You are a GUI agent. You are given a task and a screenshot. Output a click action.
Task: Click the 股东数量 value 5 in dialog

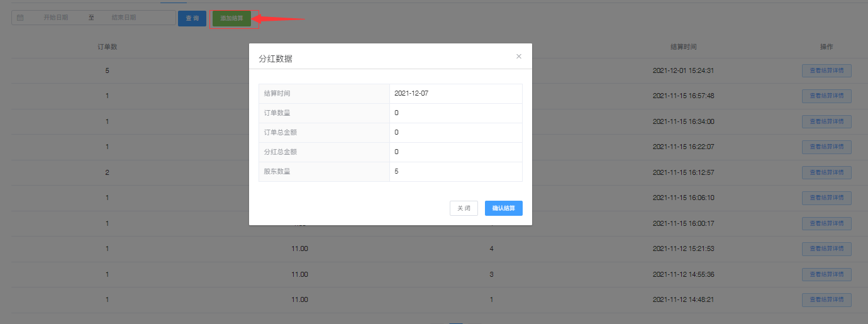click(396, 171)
